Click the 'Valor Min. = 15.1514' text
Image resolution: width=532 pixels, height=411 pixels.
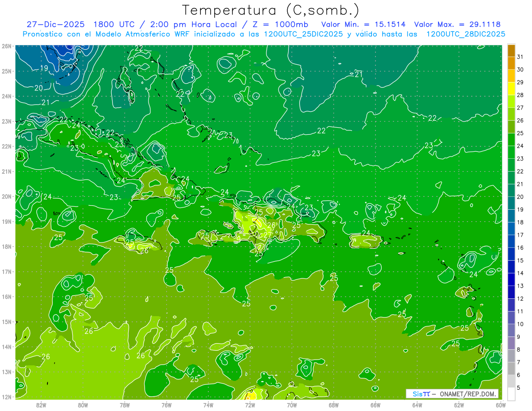pyautogui.click(x=363, y=24)
